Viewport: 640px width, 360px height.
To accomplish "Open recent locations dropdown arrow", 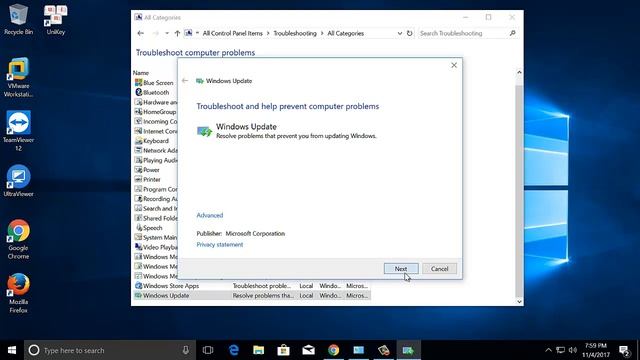I will (167, 33).
